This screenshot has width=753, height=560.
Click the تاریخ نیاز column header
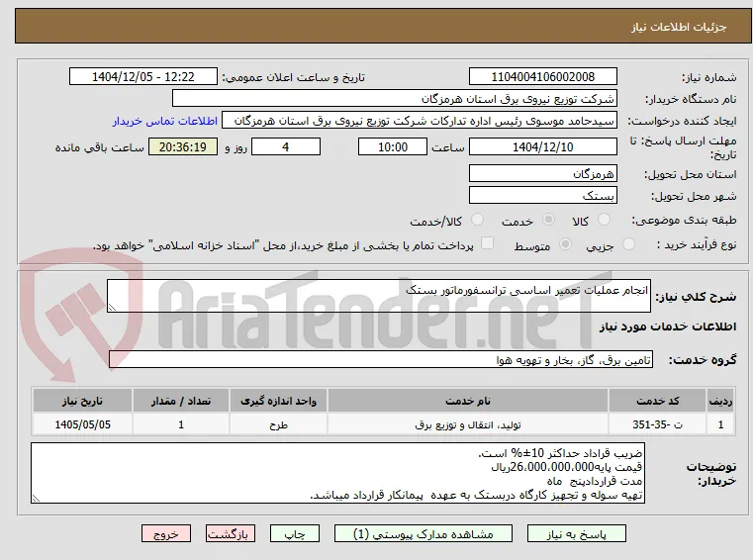(x=82, y=401)
